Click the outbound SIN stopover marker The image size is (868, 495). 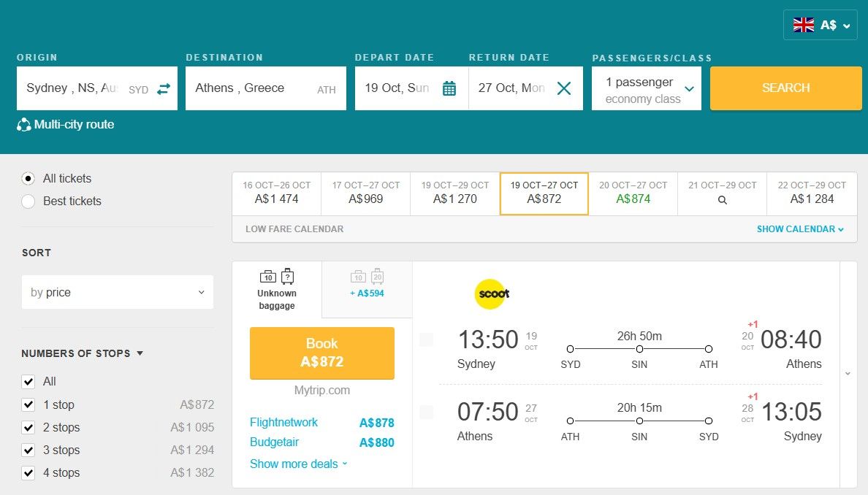click(639, 349)
